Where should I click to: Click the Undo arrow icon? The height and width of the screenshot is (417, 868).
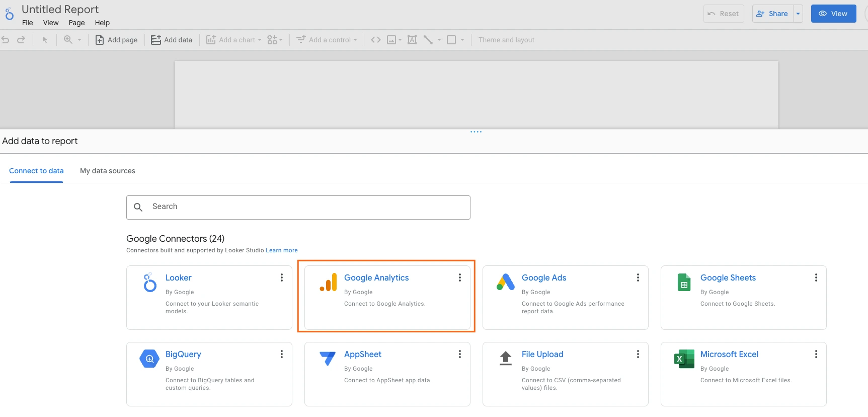click(6, 40)
